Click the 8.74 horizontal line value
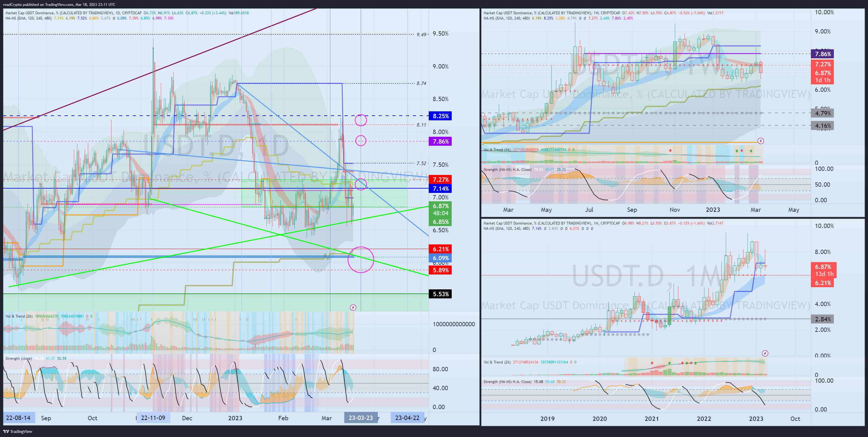Image resolution: width=868 pixels, height=437 pixels. 421,83
